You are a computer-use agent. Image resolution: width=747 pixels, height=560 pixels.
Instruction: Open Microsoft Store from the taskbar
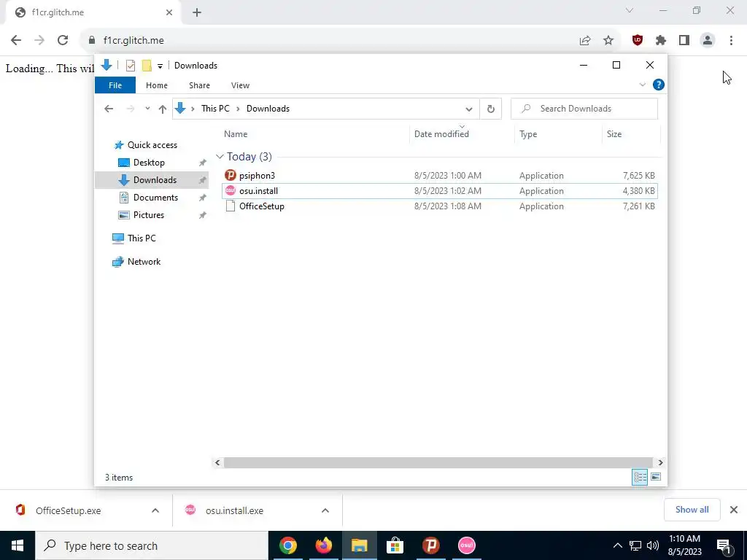395,545
